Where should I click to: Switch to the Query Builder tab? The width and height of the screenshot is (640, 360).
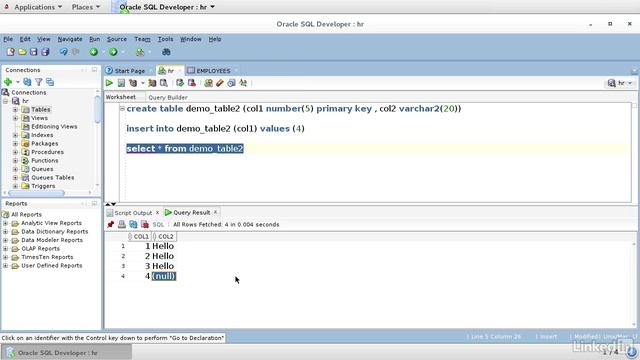(x=168, y=98)
